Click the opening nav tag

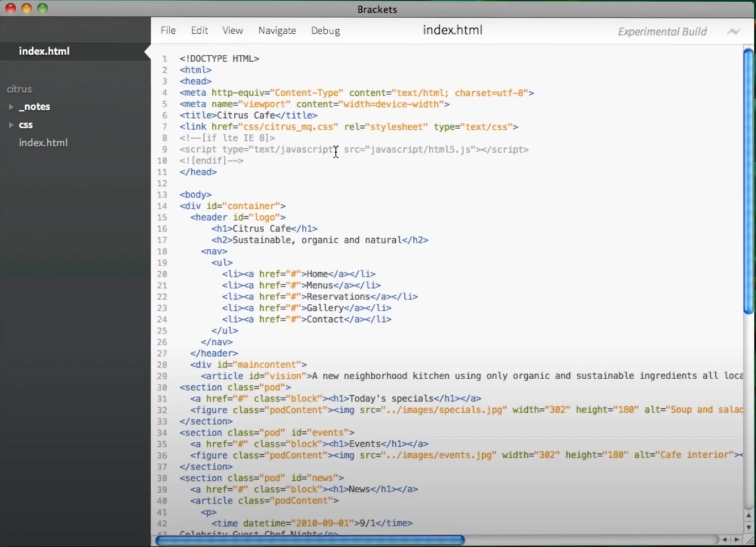[214, 252]
